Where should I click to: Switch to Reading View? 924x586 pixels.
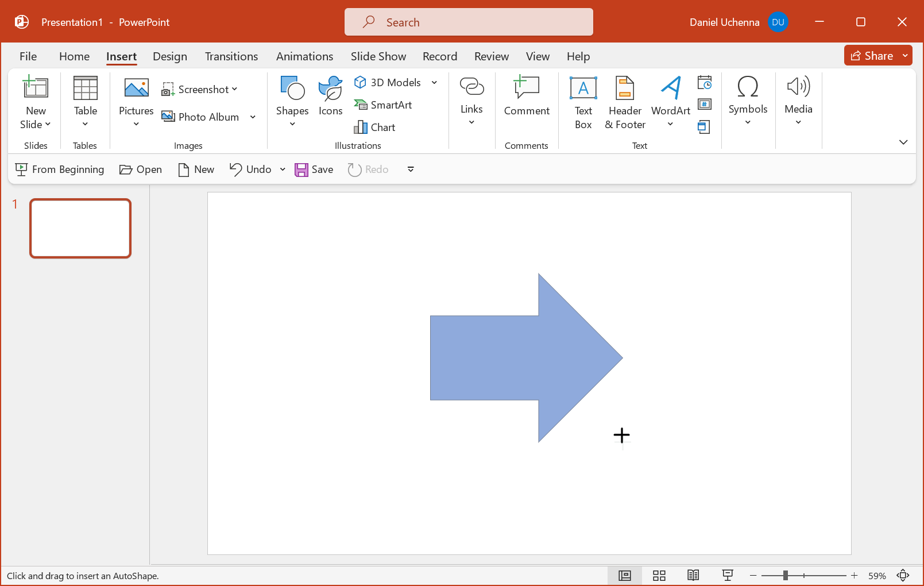693,576
